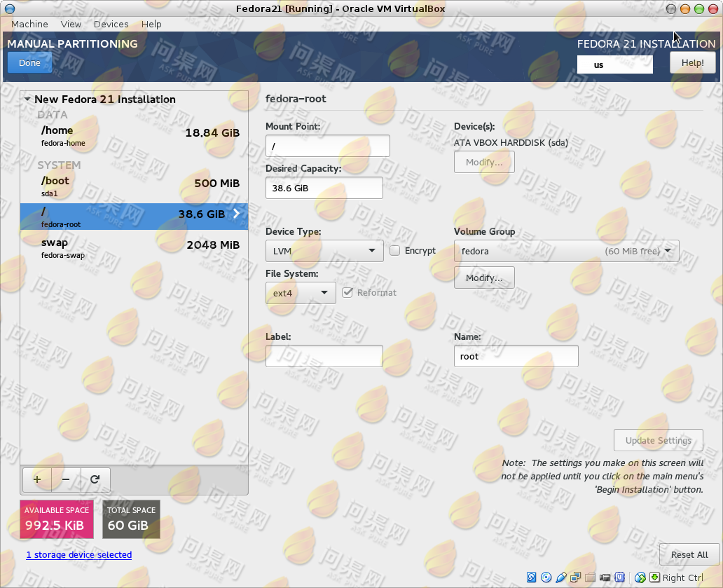Screen dimensions: 723x588
Task: Click the add mount point plus icon
Action: [37, 479]
